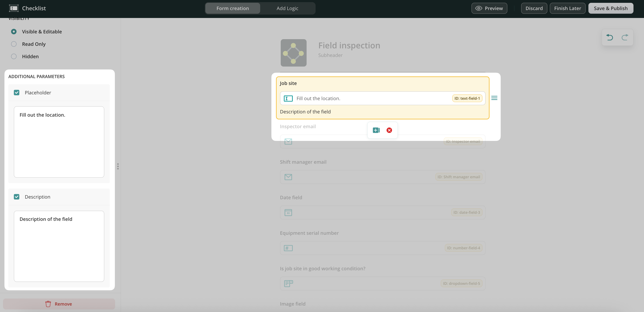
Task: Uncheck the Description checkbox
Action: tap(17, 197)
